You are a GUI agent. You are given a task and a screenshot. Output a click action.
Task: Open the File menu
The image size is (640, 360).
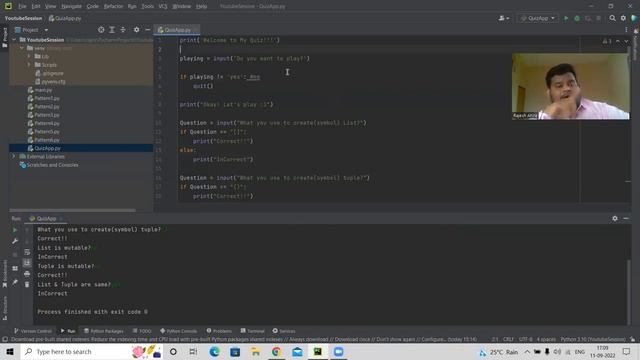(22, 6)
